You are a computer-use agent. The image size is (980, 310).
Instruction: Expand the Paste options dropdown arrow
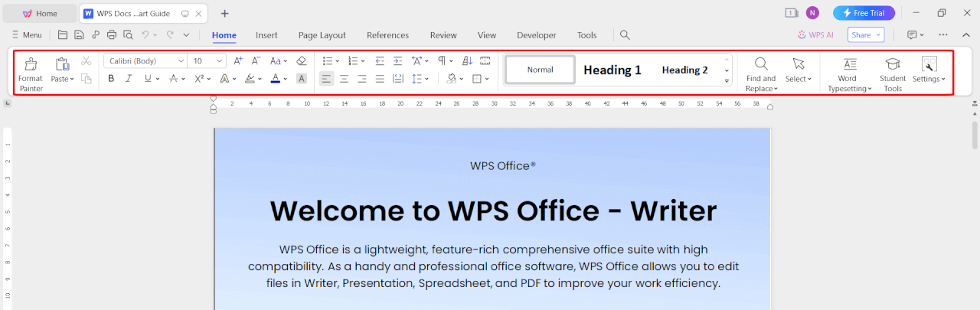click(x=72, y=79)
